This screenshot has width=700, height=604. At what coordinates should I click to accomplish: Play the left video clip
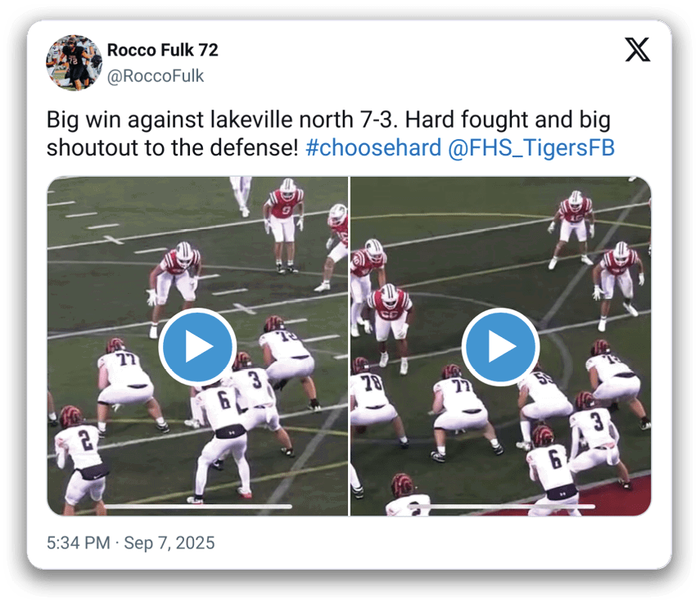(197, 346)
